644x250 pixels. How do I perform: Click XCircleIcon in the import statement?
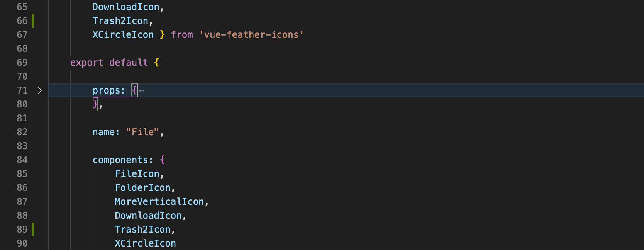pyautogui.click(x=123, y=35)
